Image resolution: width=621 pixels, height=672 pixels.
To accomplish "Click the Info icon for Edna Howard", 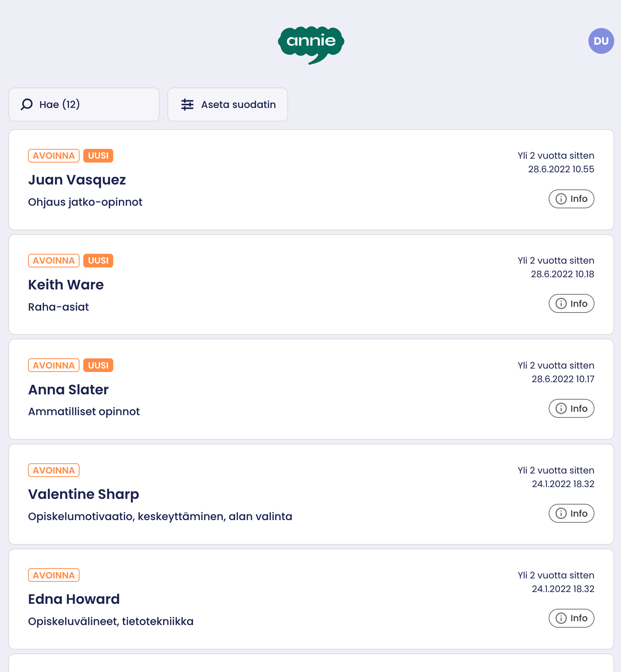I will click(x=561, y=618).
